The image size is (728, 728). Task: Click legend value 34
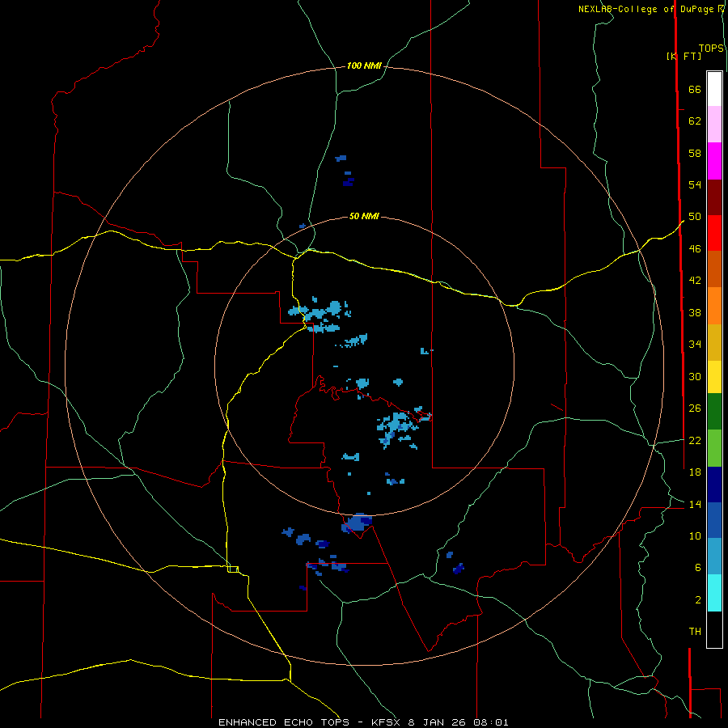(x=695, y=345)
